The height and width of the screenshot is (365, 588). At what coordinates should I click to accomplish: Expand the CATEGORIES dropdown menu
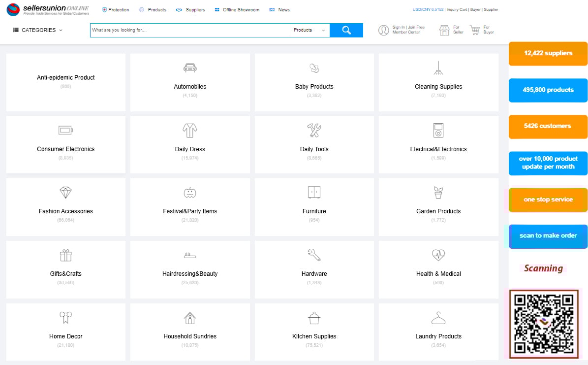[38, 30]
